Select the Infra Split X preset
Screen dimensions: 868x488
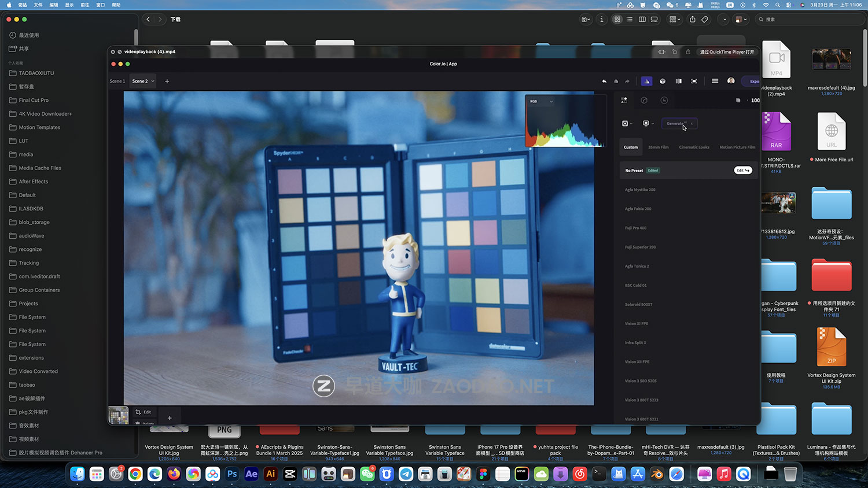[x=635, y=342]
